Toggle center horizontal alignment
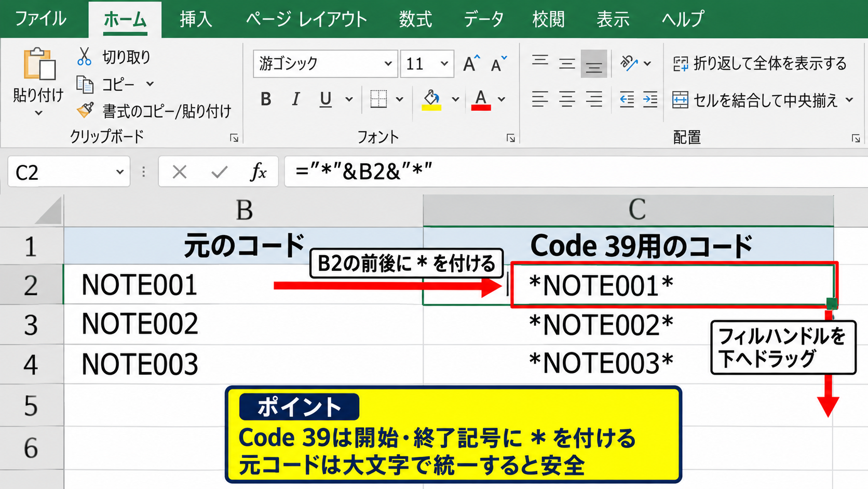Screen dimensions: 868x489 [x=567, y=99]
